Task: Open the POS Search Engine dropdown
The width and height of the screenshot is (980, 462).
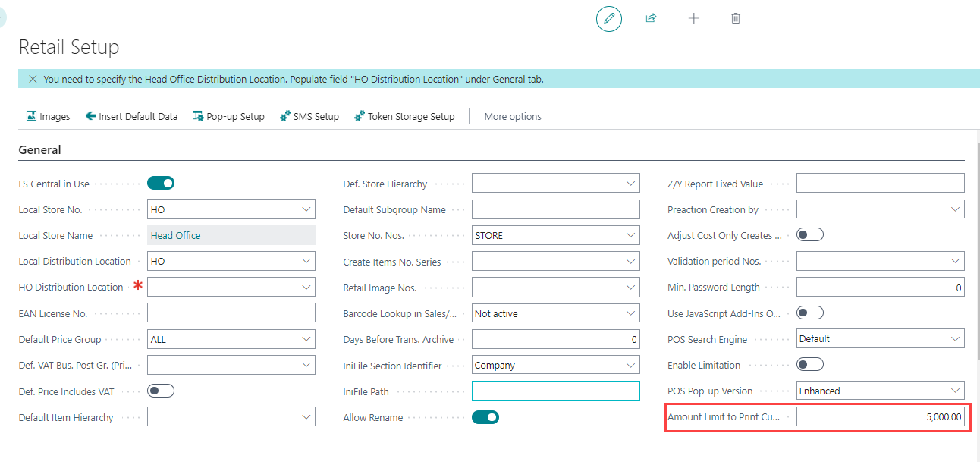Action: coord(956,339)
